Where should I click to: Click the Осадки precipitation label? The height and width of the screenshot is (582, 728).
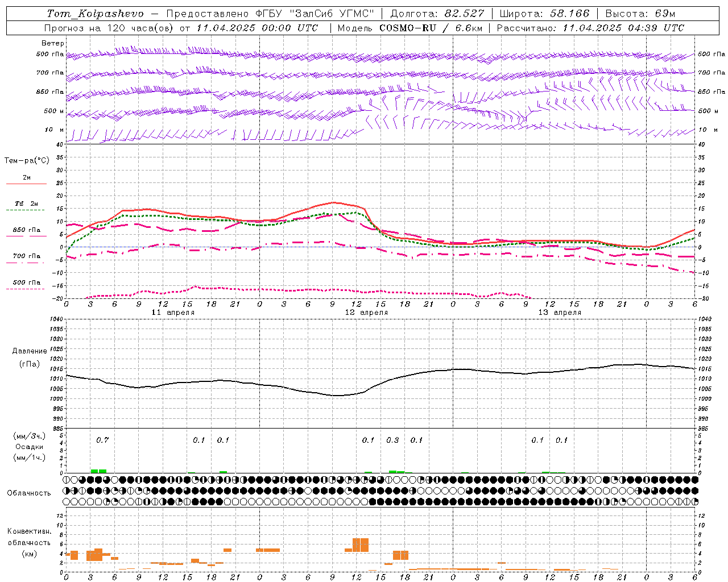click(x=30, y=447)
